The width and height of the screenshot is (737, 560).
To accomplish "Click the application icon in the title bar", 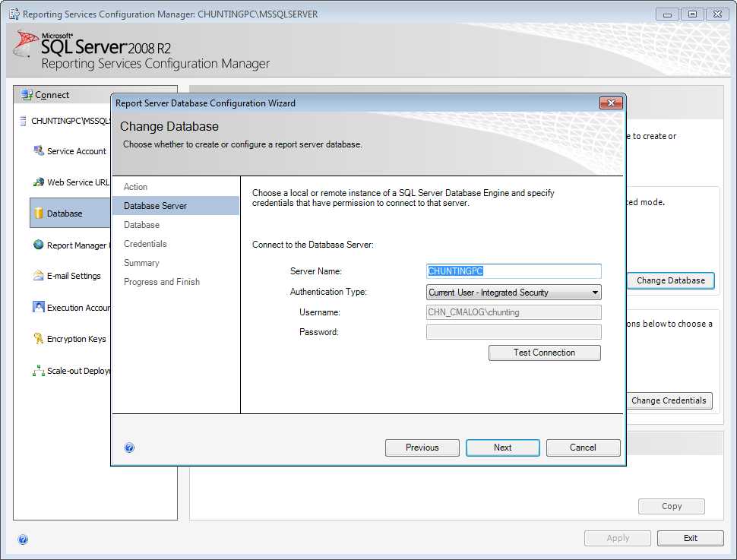I will pyautogui.click(x=14, y=14).
